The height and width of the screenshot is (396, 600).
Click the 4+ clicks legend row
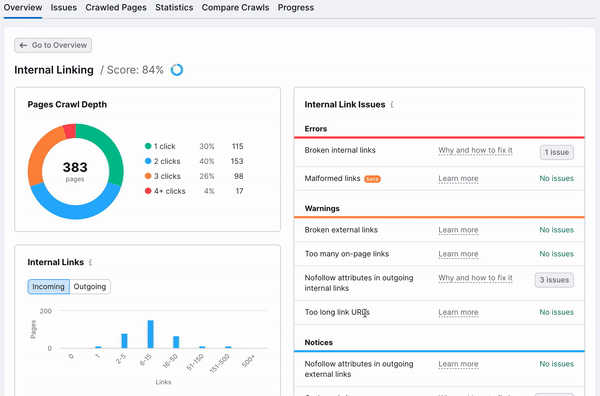coord(194,191)
